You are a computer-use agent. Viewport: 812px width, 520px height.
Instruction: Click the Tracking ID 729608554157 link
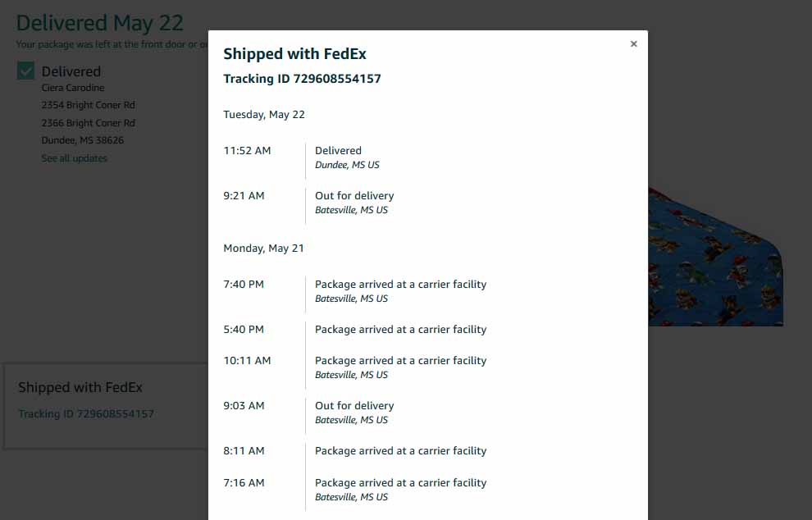pyautogui.click(x=86, y=414)
